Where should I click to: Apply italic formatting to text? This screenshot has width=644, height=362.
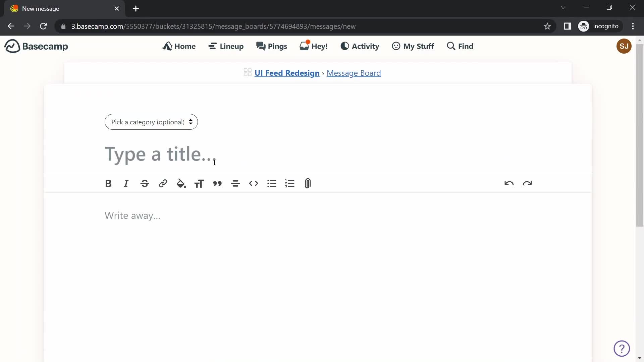pyautogui.click(x=126, y=183)
